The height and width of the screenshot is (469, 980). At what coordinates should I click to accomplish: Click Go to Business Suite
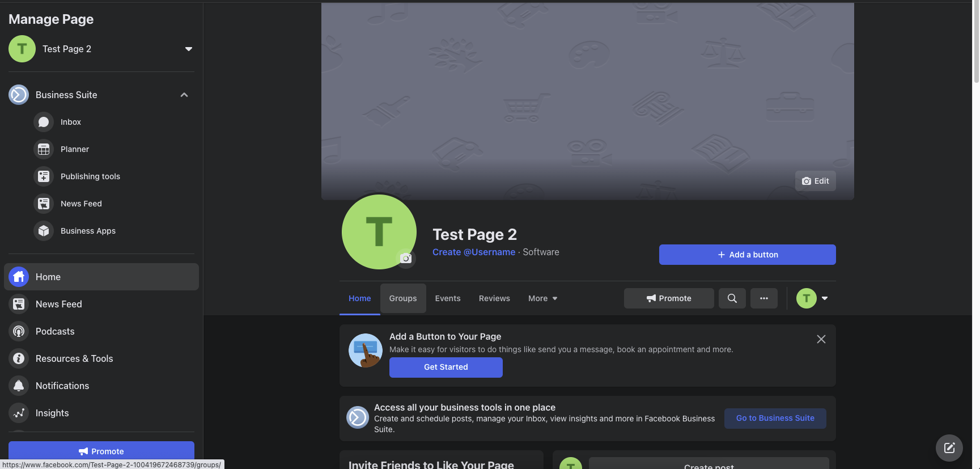(x=775, y=418)
